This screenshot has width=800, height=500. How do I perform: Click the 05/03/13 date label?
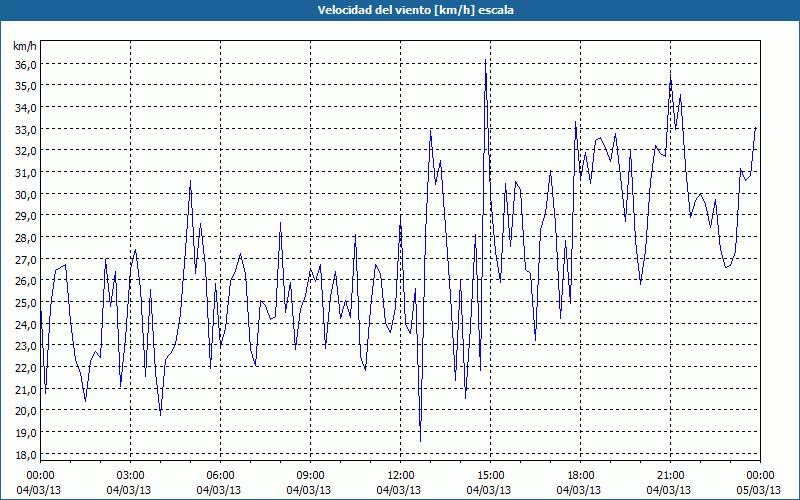pos(758,490)
